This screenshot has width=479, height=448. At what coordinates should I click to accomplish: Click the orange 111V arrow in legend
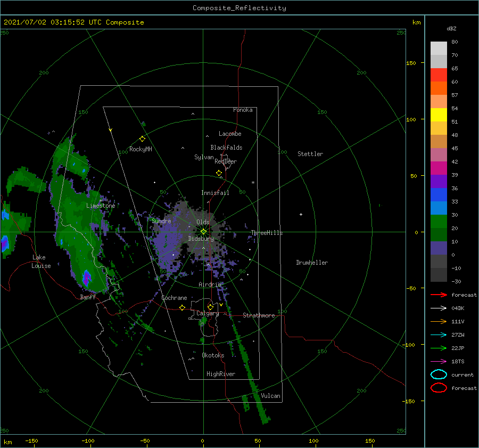(439, 321)
